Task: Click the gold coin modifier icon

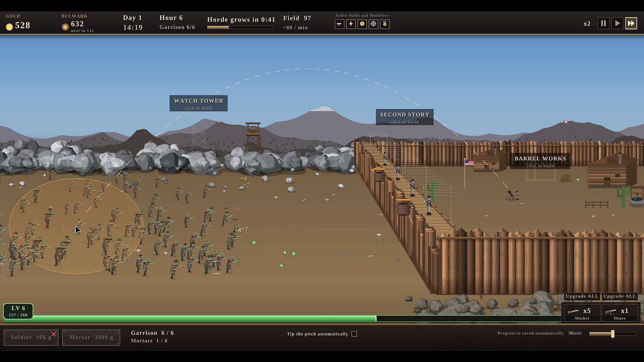Action: [362, 24]
